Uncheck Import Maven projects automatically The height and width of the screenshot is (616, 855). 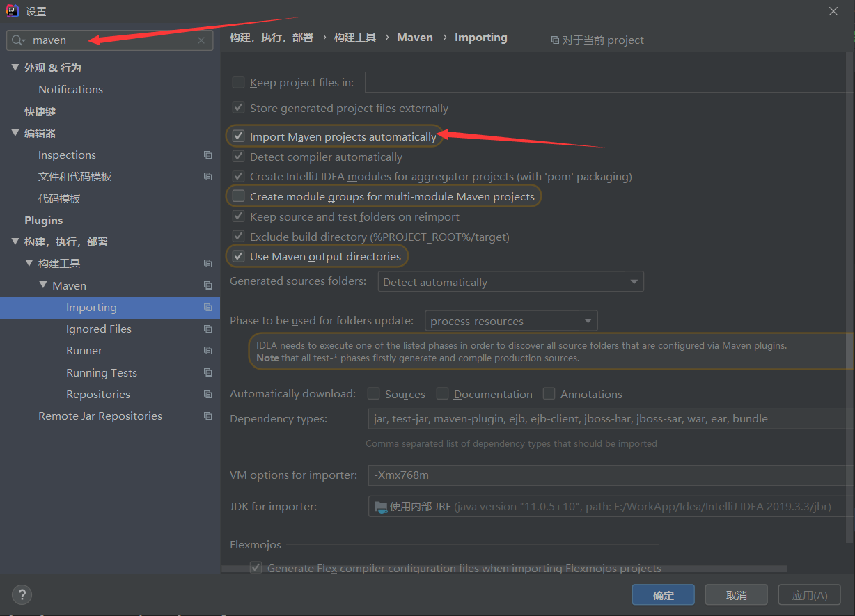click(238, 136)
